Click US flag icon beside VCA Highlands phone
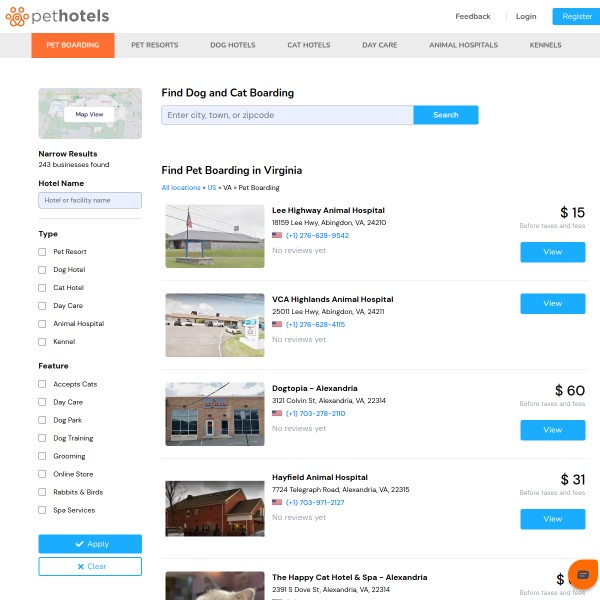Image resolution: width=600 pixels, height=600 pixels. click(x=277, y=324)
